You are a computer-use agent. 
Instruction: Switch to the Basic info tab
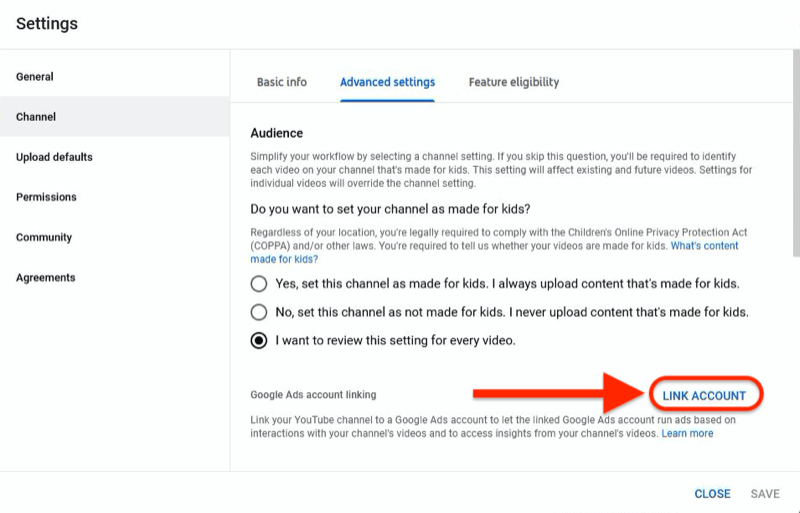tap(282, 82)
